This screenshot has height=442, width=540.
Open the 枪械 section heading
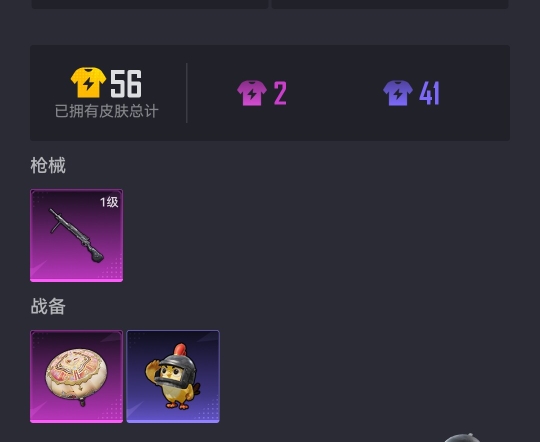click(x=48, y=165)
